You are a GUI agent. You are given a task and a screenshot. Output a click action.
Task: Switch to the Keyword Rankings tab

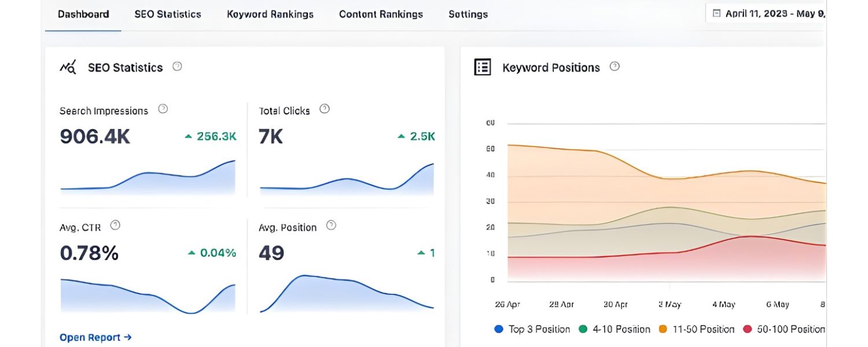(x=270, y=14)
